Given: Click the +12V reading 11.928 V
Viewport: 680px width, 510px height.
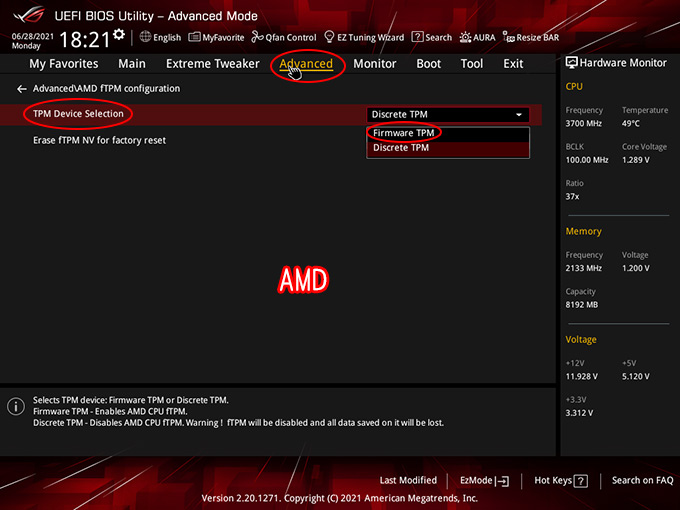Looking at the screenshot, I should (582, 376).
